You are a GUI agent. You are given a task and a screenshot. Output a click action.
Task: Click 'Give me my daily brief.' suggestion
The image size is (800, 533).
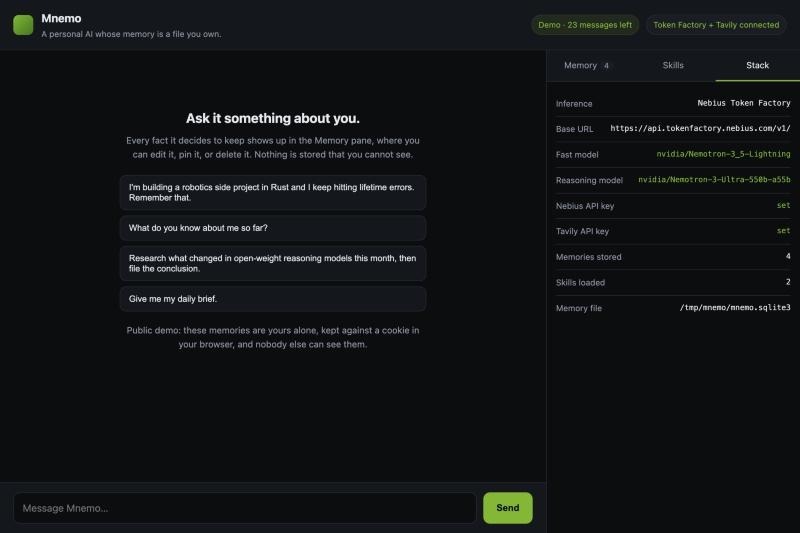click(273, 299)
